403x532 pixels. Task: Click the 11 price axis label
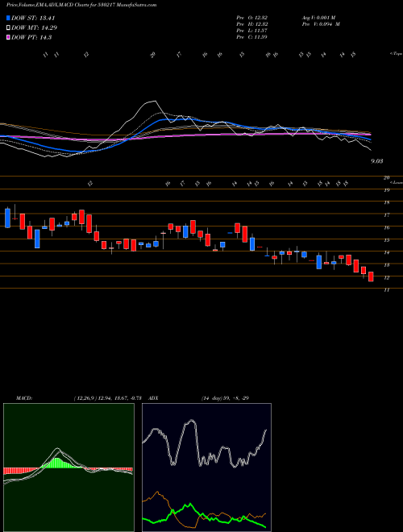[x=386, y=290]
